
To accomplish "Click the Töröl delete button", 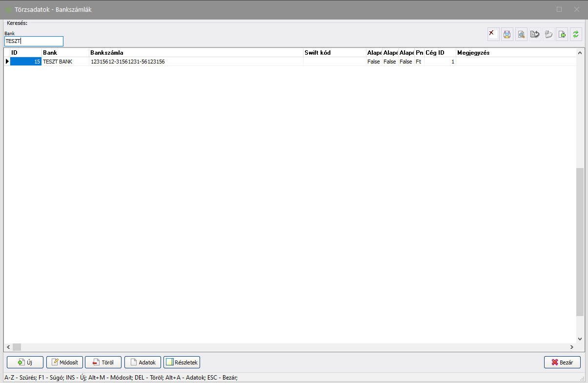I will pyautogui.click(x=103, y=362).
